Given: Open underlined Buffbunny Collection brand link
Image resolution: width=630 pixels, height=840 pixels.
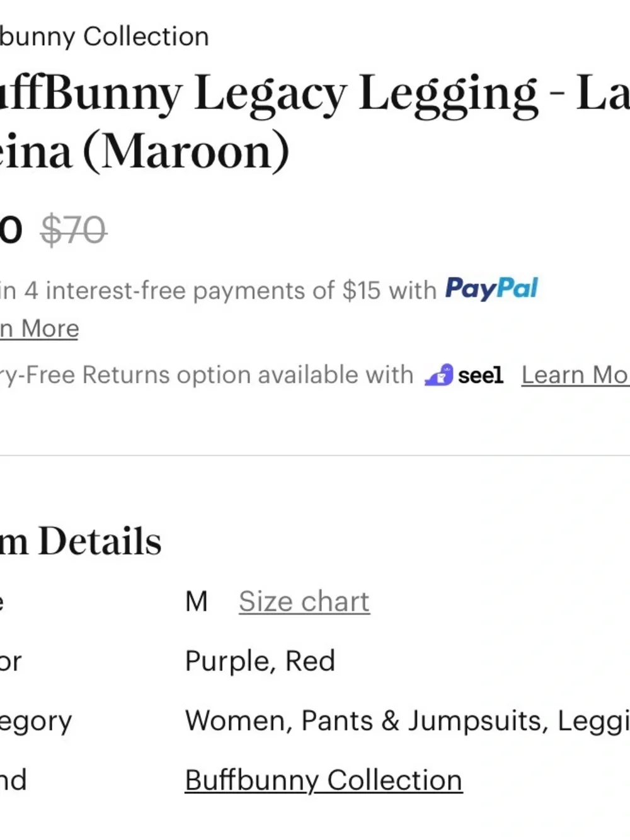Looking at the screenshot, I should tap(323, 780).
